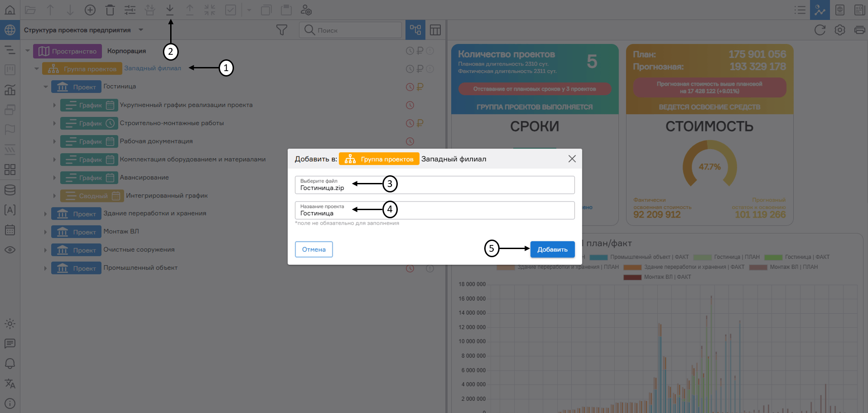Switch to the analytics chart tab top-right
Image resolution: width=868 pixels, height=413 pixels.
coord(820,10)
